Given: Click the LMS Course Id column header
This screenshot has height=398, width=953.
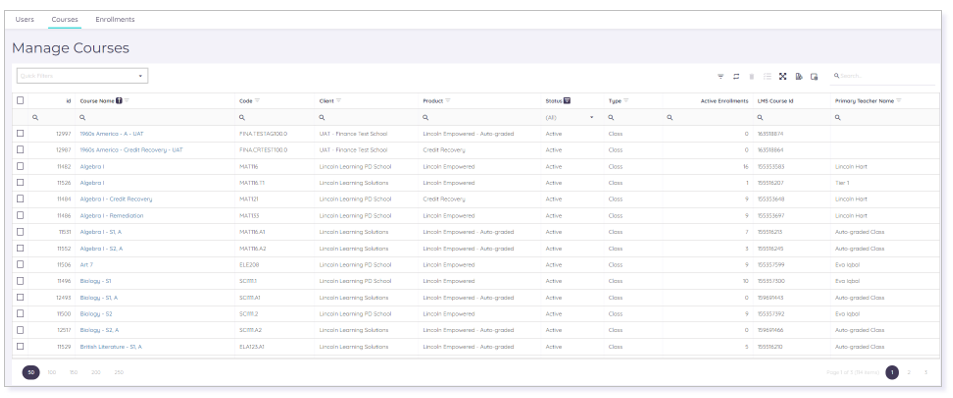Looking at the screenshot, I should coord(775,101).
